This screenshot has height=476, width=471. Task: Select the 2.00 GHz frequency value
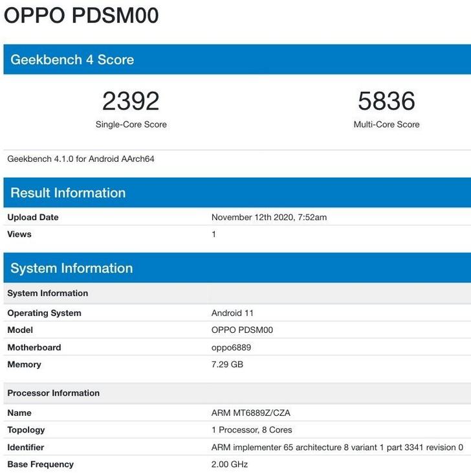pyautogui.click(x=230, y=464)
